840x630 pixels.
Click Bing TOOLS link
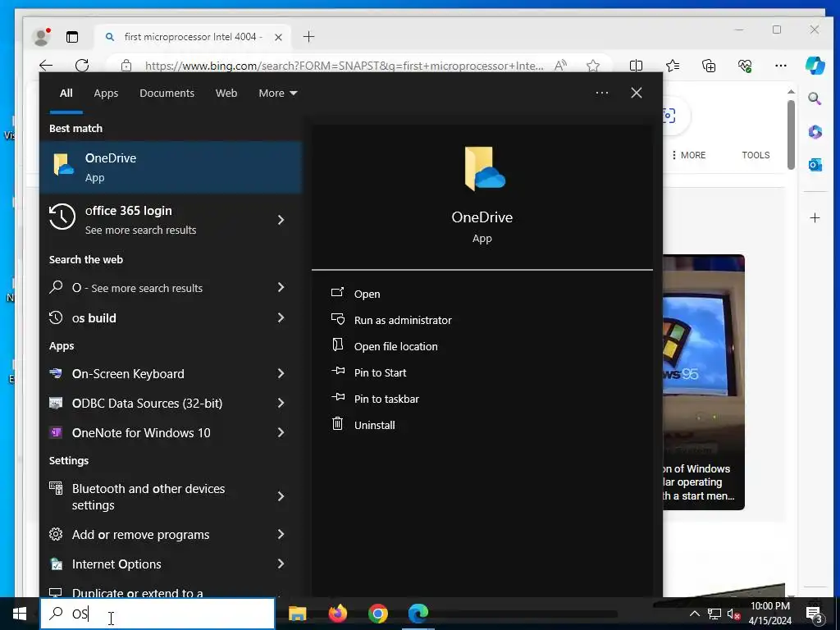tap(756, 155)
